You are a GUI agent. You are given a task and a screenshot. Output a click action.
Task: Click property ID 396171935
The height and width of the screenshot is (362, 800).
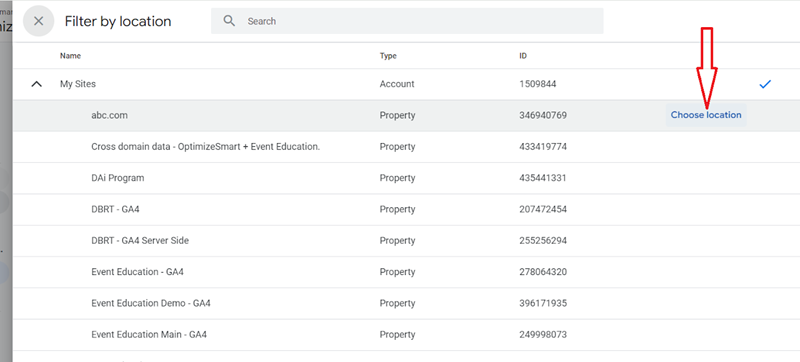543,303
